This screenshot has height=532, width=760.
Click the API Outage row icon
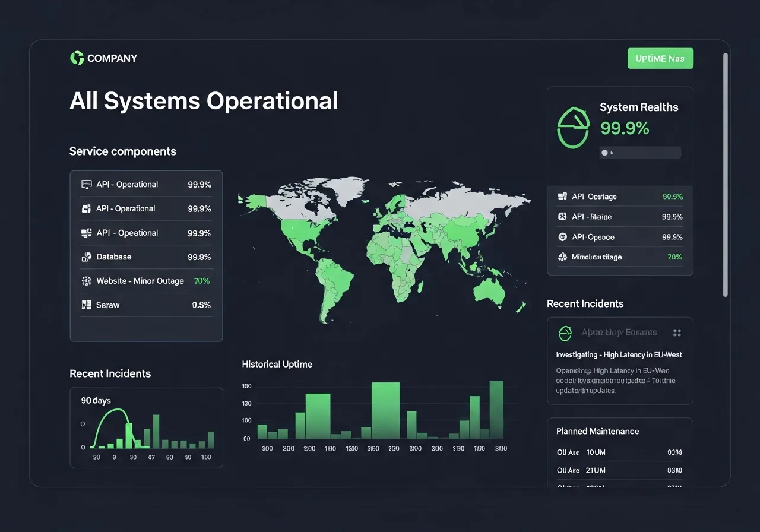coord(562,197)
